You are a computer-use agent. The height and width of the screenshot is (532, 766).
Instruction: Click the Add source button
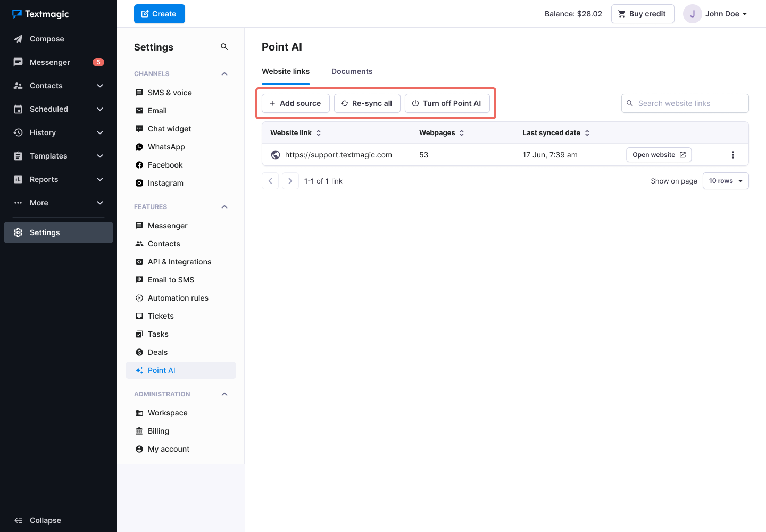[295, 103]
